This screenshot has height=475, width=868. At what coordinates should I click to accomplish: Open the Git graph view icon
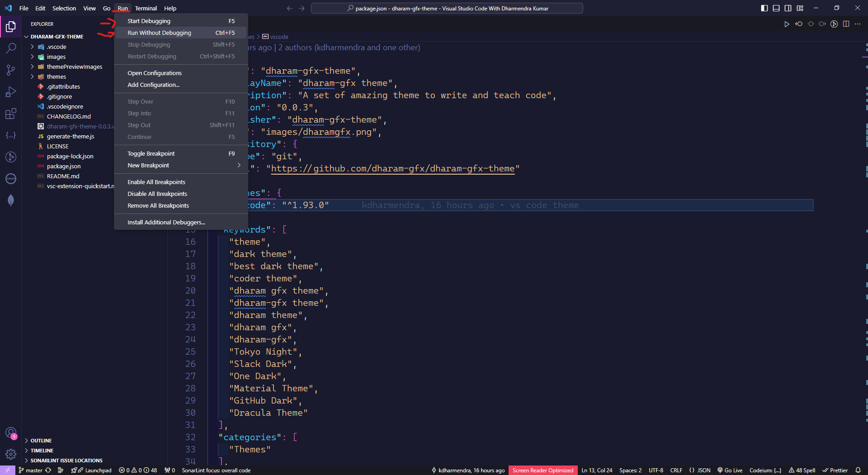[x=11, y=157]
